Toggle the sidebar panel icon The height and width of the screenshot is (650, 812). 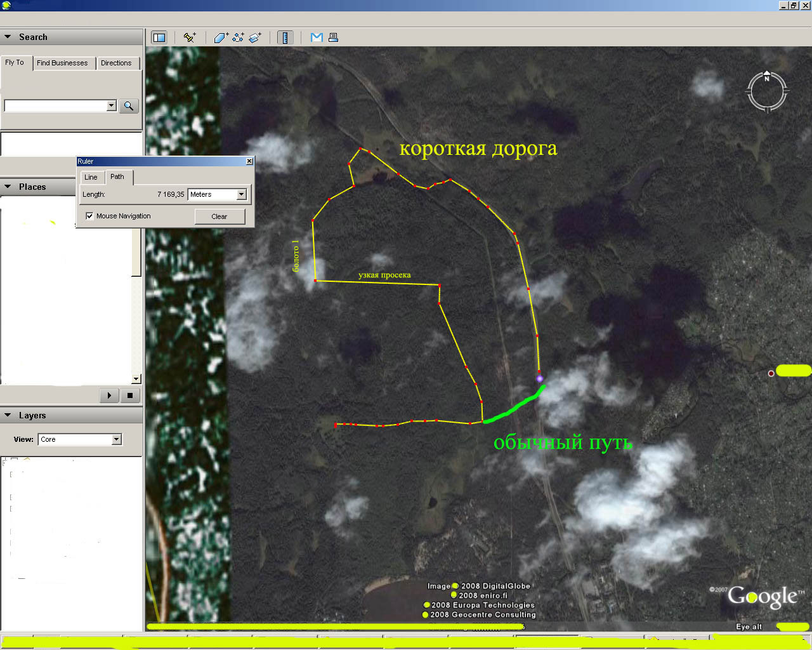(159, 37)
